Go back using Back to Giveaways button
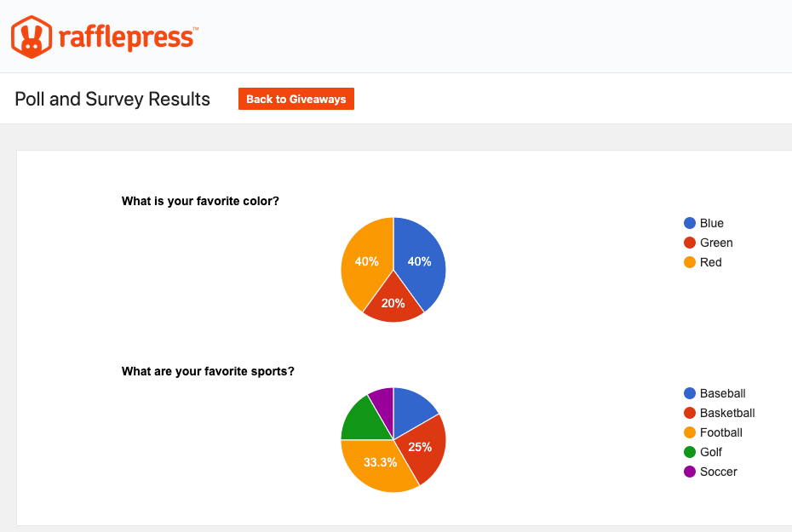792x532 pixels. 296,99
